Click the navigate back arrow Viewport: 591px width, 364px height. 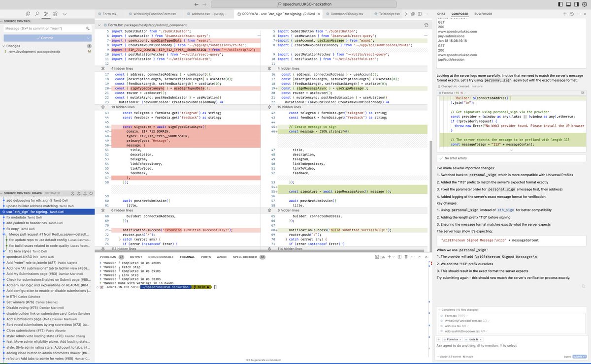197,4
